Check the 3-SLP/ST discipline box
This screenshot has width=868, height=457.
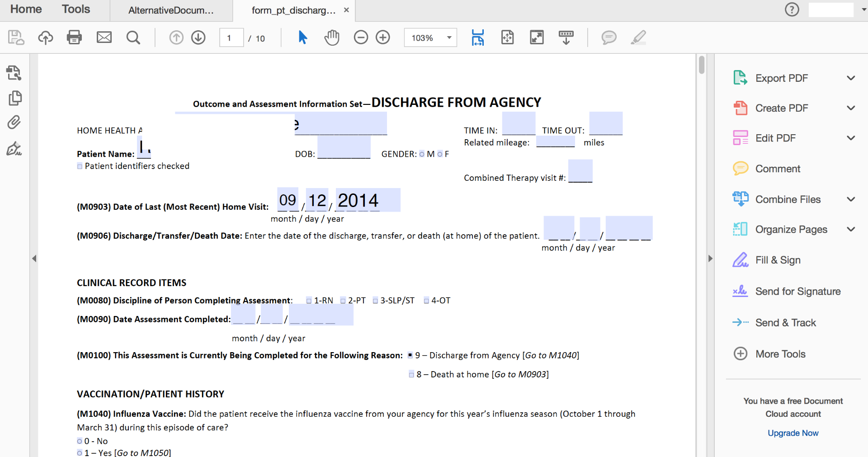(375, 301)
